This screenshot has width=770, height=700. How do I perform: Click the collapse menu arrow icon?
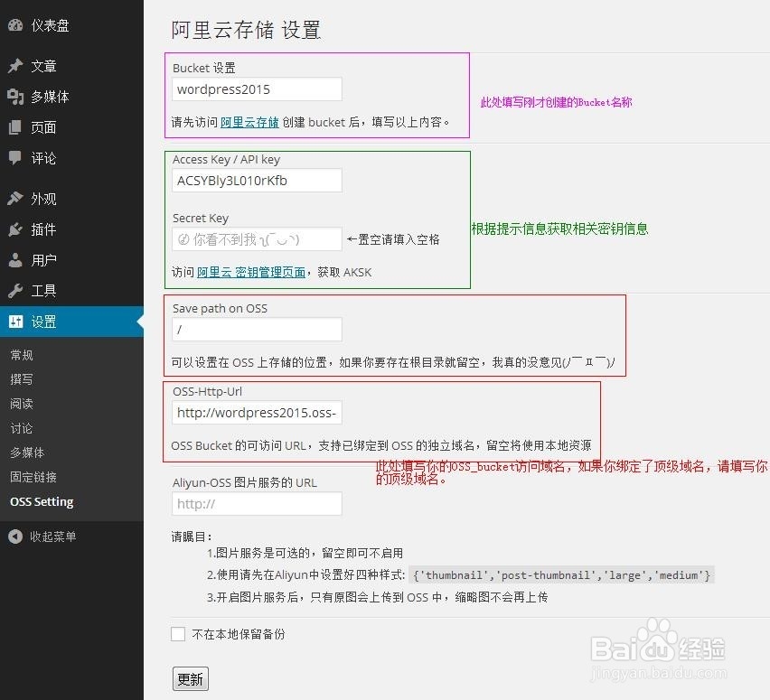[15, 537]
